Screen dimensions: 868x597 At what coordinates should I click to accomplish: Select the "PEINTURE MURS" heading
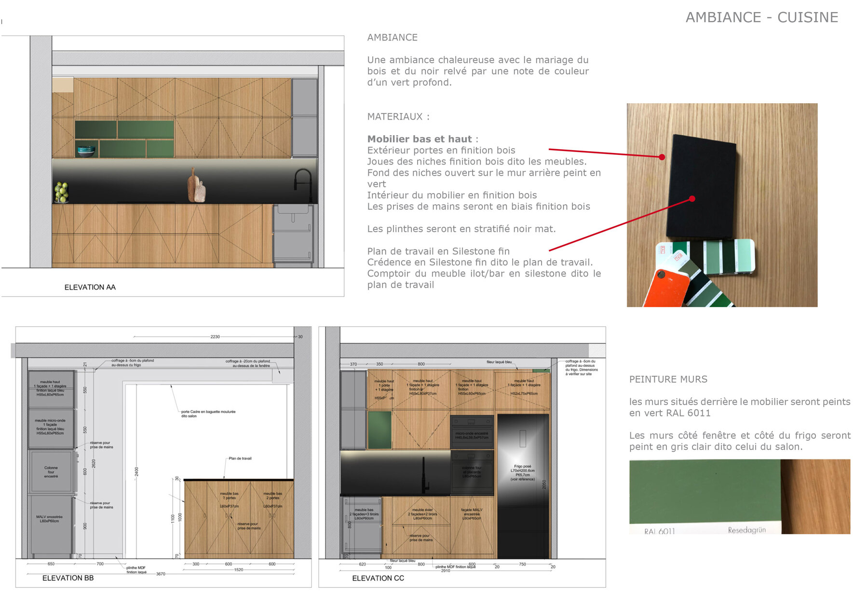pos(668,379)
